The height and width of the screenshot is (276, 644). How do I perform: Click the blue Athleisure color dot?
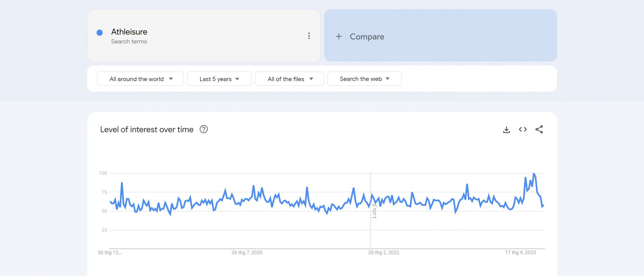tap(100, 32)
